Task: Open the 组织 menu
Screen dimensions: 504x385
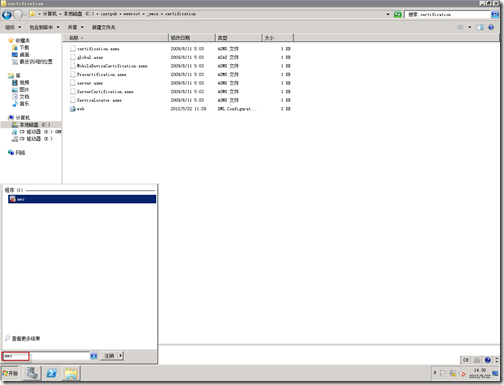Action: point(13,27)
